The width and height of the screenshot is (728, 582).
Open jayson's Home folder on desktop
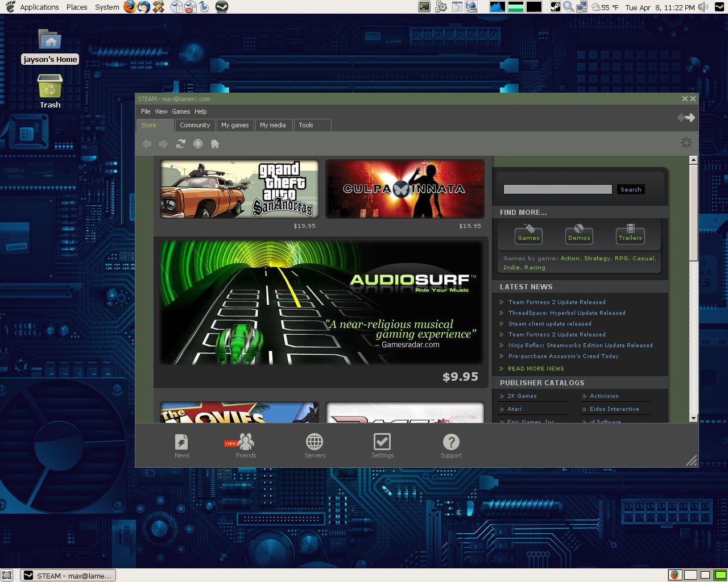(x=50, y=46)
